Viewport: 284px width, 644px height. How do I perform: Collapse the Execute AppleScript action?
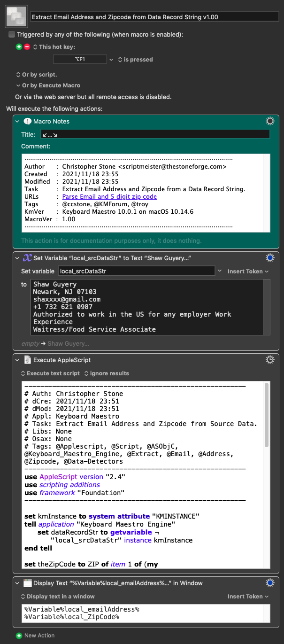coord(17,360)
